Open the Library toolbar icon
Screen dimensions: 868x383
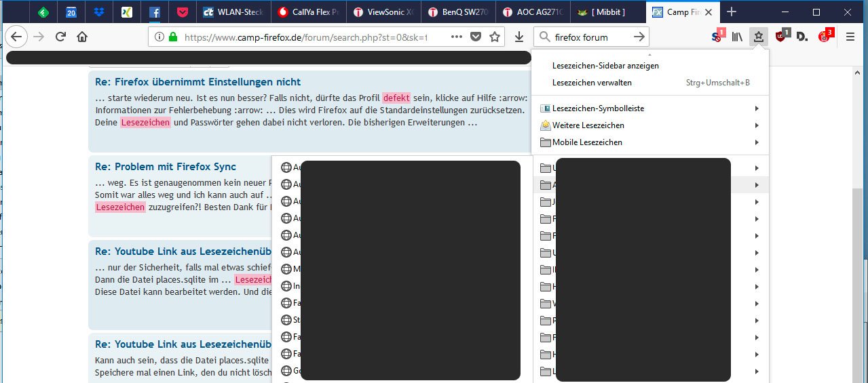[x=737, y=37]
